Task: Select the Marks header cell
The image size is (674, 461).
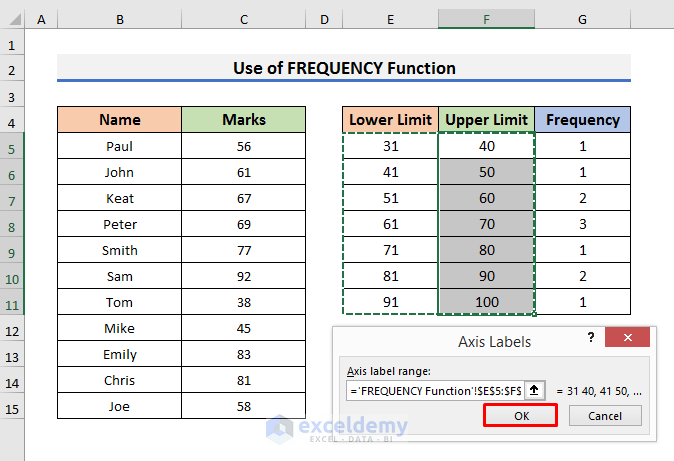Action: [244, 120]
